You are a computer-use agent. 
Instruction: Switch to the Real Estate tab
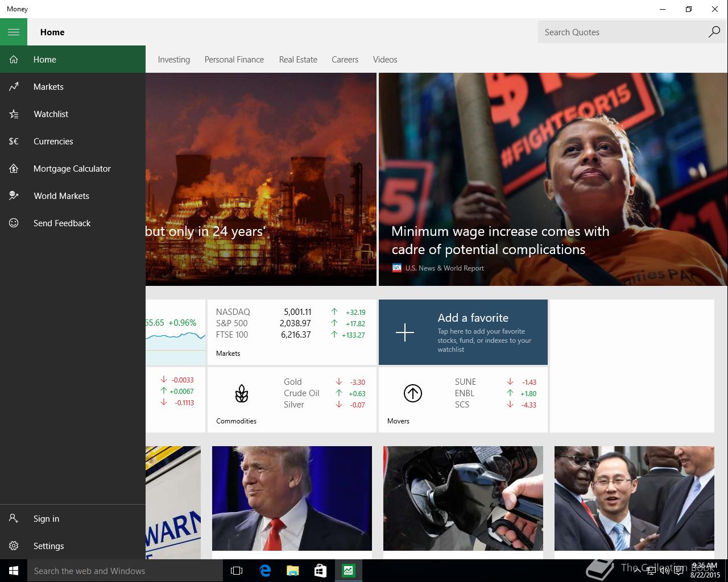298,59
